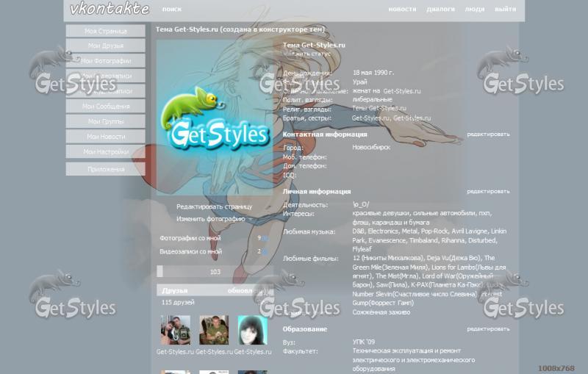This screenshot has width=588, height=374.
Task: Click the 115 друзей link
Action: click(x=178, y=302)
